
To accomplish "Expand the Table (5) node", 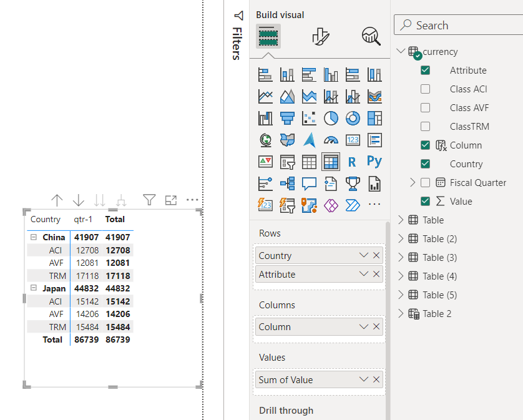I will [x=401, y=295].
